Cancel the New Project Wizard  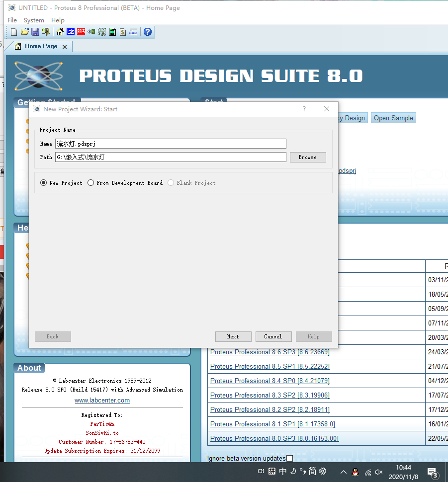pos(273,336)
